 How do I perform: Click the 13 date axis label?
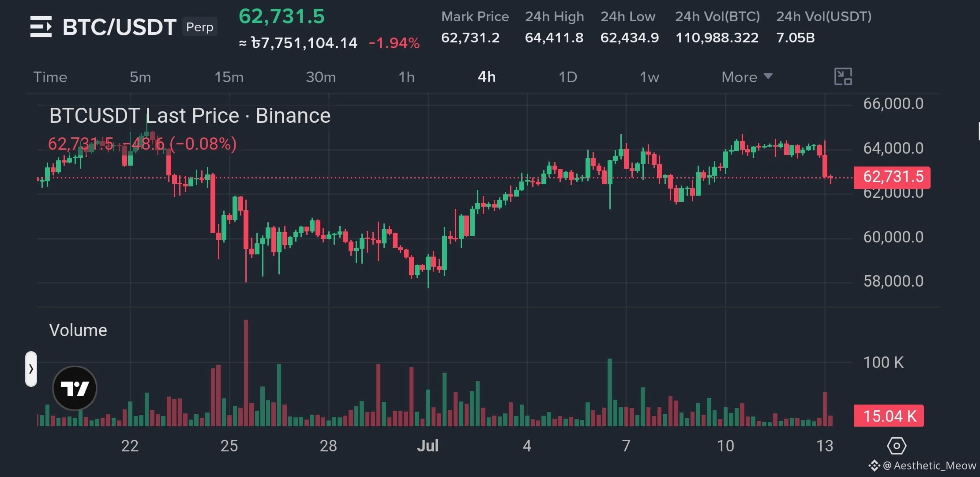click(825, 446)
